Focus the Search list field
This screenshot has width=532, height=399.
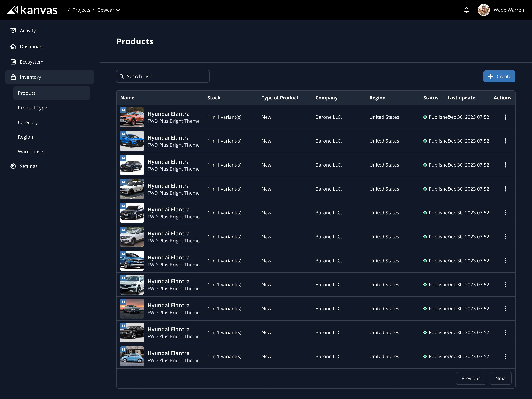tap(163, 76)
